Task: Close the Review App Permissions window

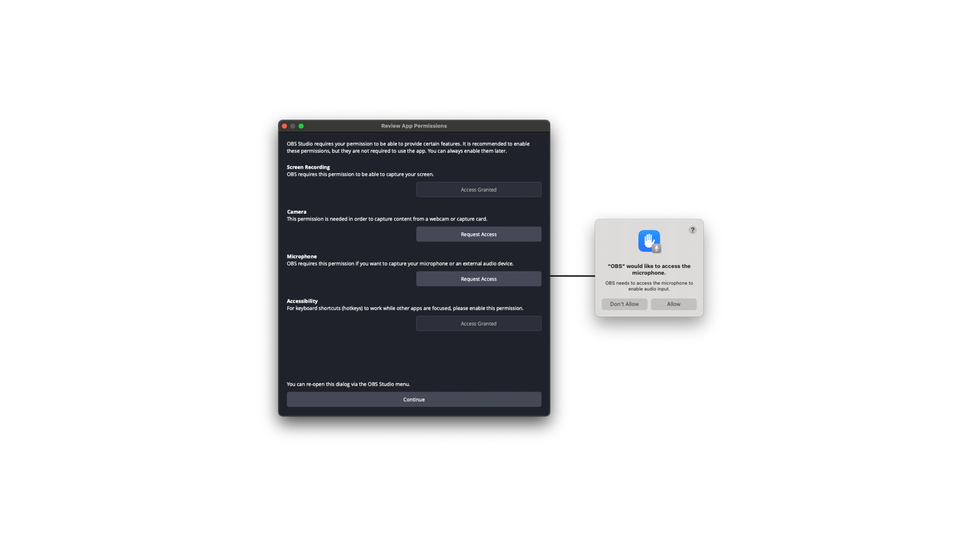Action: pos(284,126)
